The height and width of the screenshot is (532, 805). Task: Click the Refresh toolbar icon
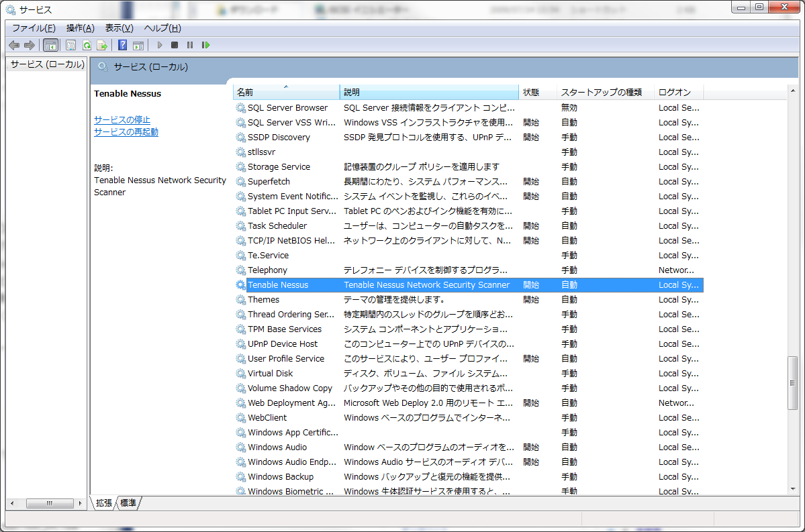(x=87, y=45)
